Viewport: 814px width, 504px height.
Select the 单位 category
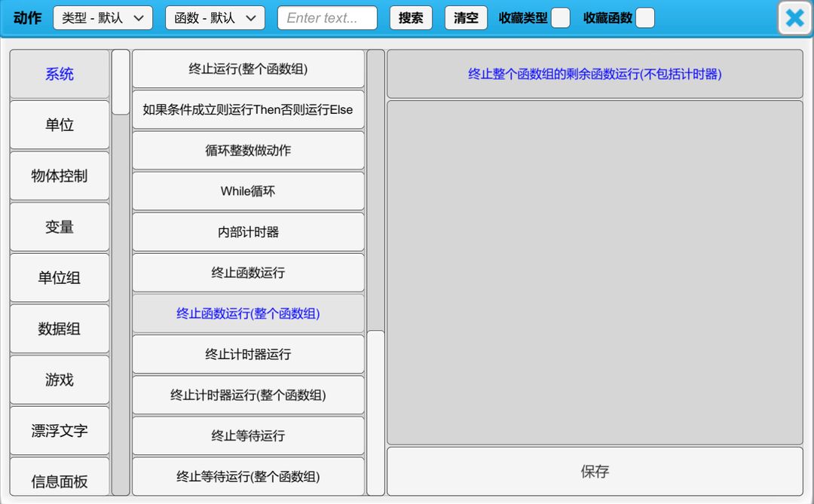coord(60,124)
